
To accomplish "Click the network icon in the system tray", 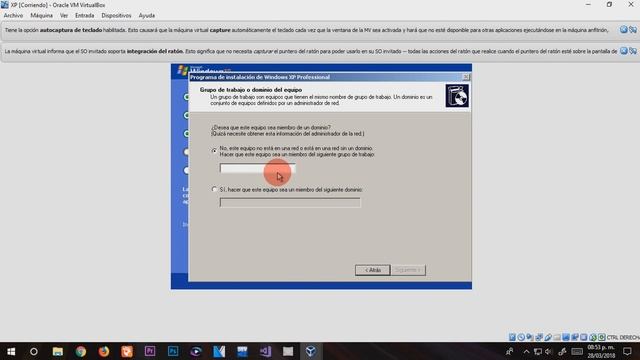I will pyautogui.click(x=538, y=351).
